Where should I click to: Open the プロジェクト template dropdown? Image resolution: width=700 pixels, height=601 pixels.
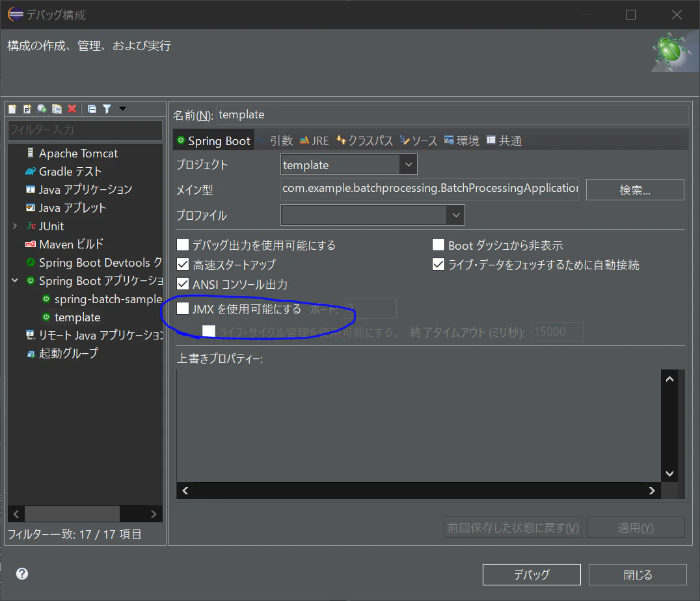tap(408, 165)
